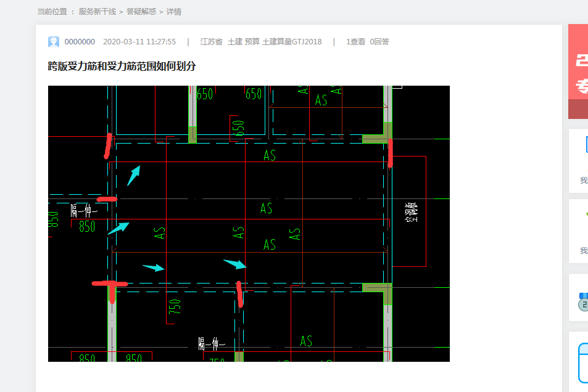Click the 1查看 view count
The image size is (588, 392).
[x=355, y=41]
